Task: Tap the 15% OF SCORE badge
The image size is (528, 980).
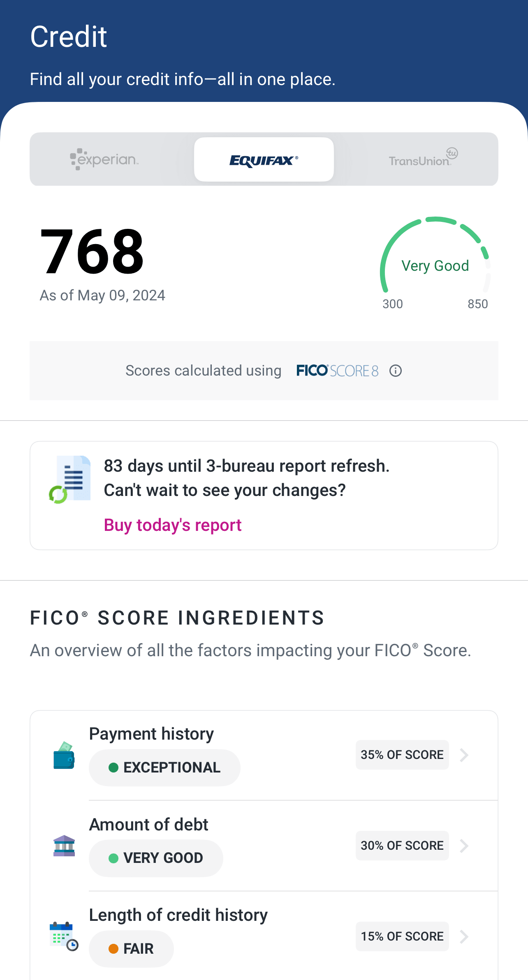Action: click(x=402, y=936)
